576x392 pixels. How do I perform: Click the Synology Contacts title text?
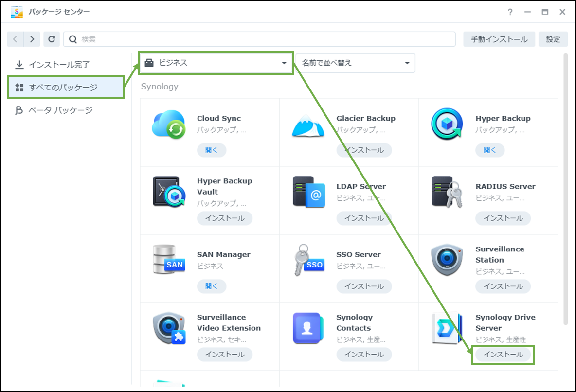355,322
